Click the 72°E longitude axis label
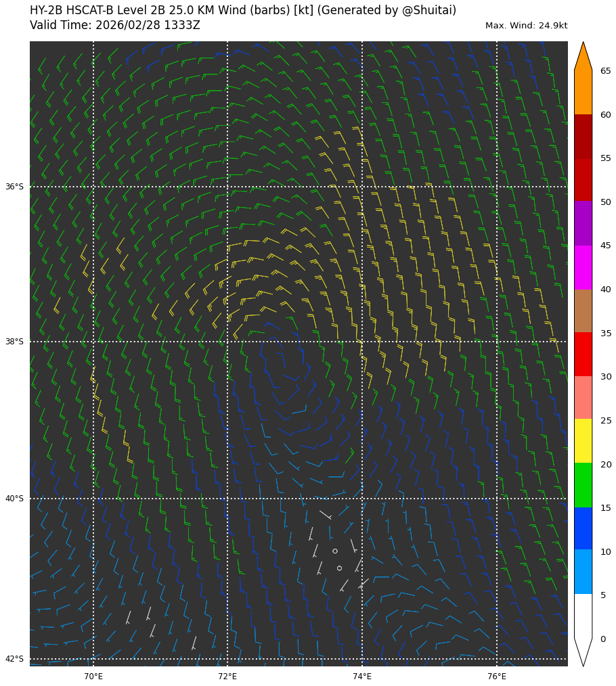Screen dimensions: 616x686 coord(227,677)
